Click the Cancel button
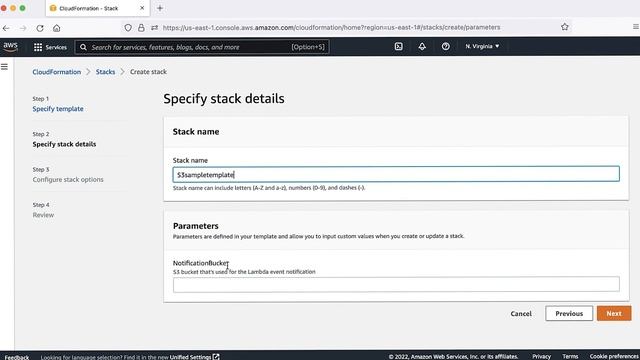This screenshot has width=640, height=360. coord(521,314)
